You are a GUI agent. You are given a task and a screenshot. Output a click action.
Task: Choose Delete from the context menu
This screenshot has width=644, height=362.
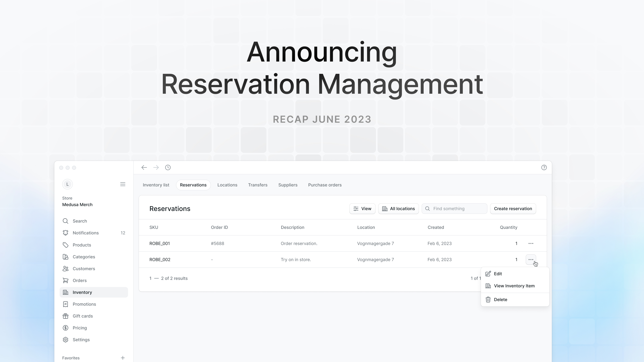515,299
